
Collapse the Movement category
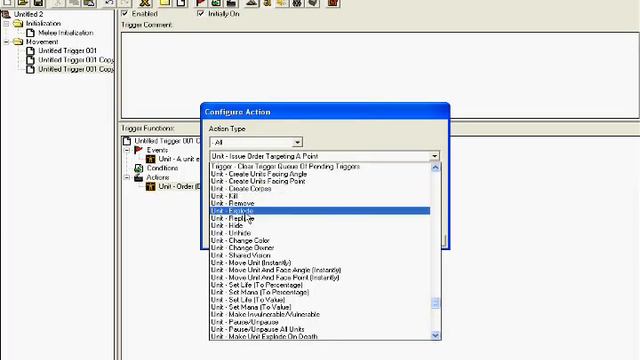[x=6, y=42]
